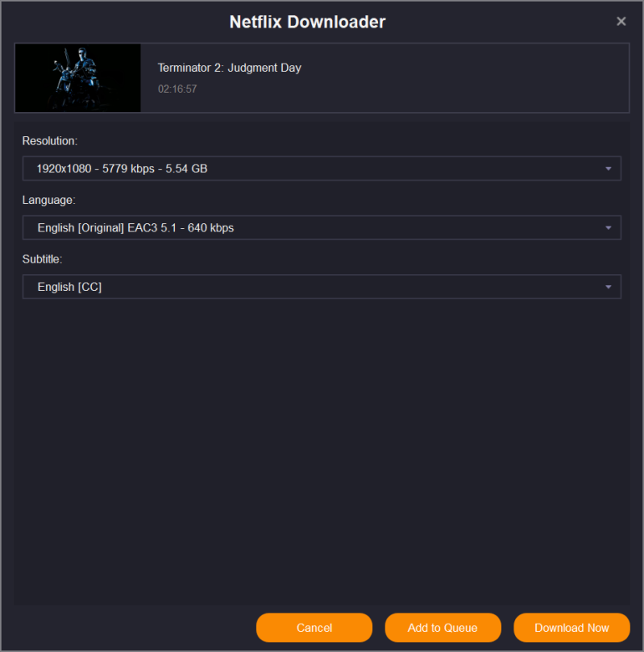Open the Subtitle dropdown showing English [CC]
This screenshot has width=644, height=652.
tap(322, 287)
